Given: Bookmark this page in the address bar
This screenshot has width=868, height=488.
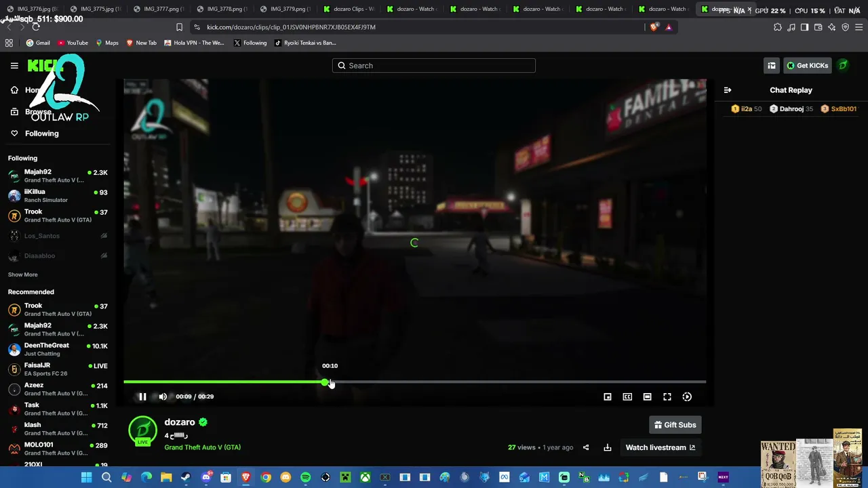Looking at the screenshot, I should 179,27.
